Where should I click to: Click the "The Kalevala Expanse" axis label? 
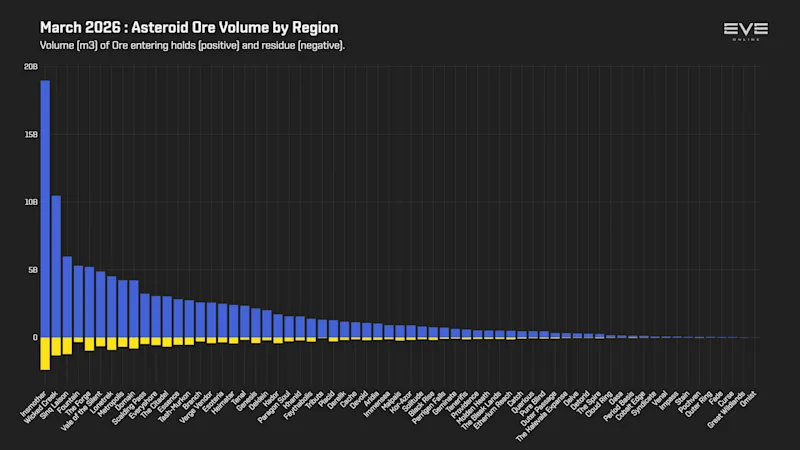542,416
